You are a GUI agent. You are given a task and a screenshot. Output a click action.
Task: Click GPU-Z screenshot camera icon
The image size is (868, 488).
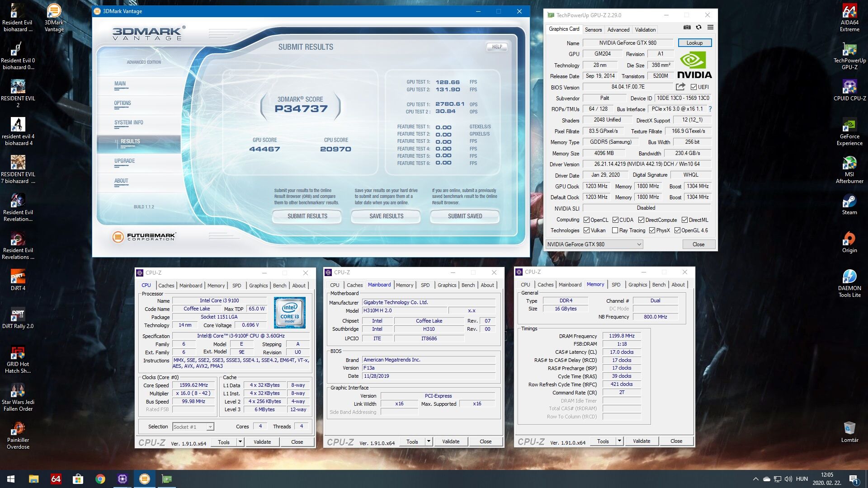pyautogui.click(x=687, y=28)
